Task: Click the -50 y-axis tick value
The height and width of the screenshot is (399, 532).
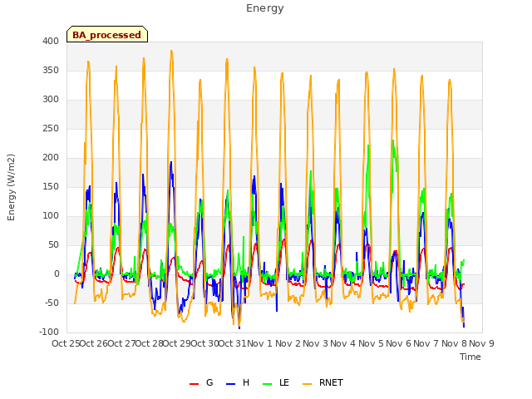Action: pyautogui.click(x=52, y=303)
